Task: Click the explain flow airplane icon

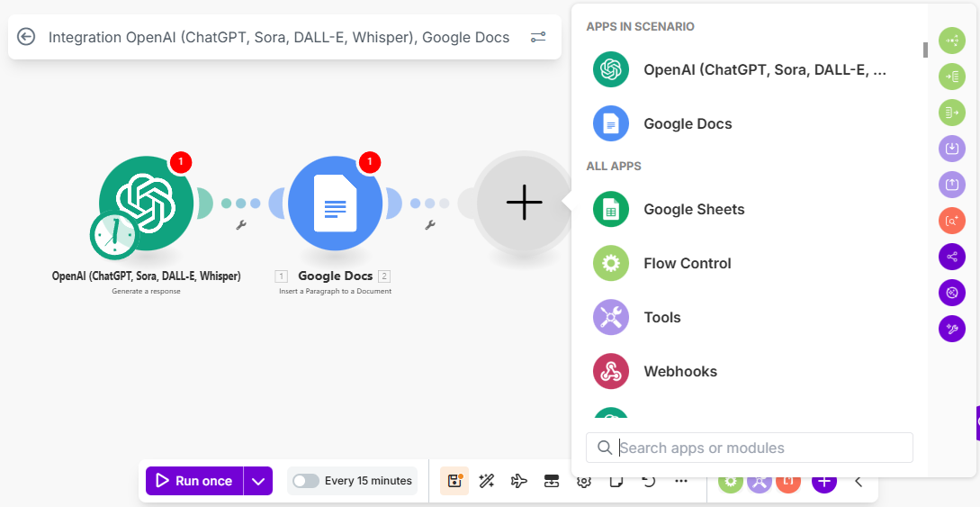Action: pyautogui.click(x=519, y=481)
